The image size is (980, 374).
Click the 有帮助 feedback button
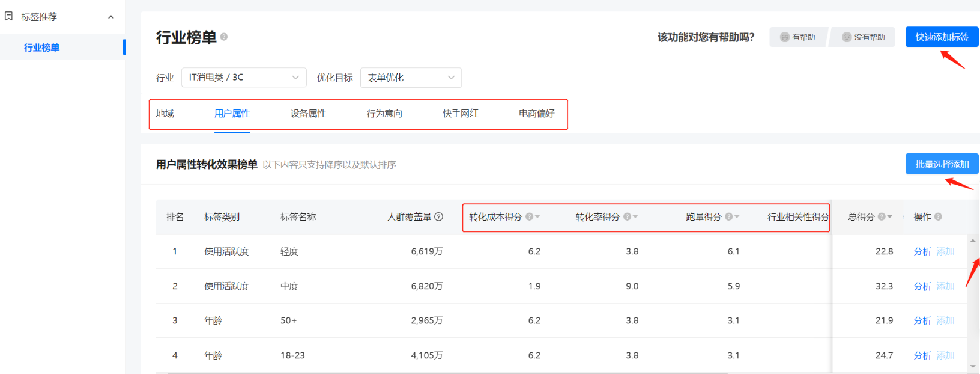pos(798,37)
